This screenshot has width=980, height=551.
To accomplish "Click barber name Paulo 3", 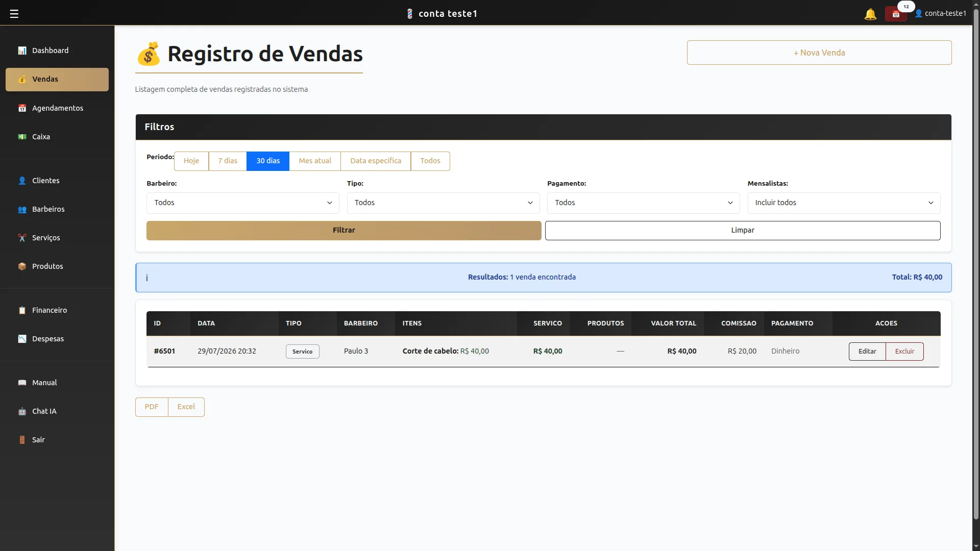I will (x=356, y=351).
